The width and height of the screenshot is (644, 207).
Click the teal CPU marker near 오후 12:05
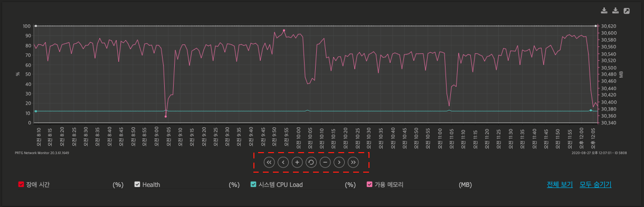(x=591, y=110)
